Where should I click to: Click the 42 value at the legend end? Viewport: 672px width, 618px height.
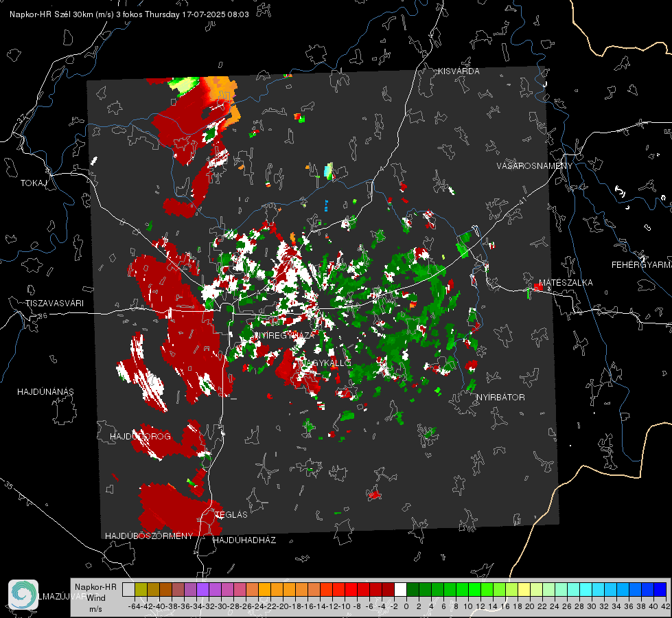[666, 606]
